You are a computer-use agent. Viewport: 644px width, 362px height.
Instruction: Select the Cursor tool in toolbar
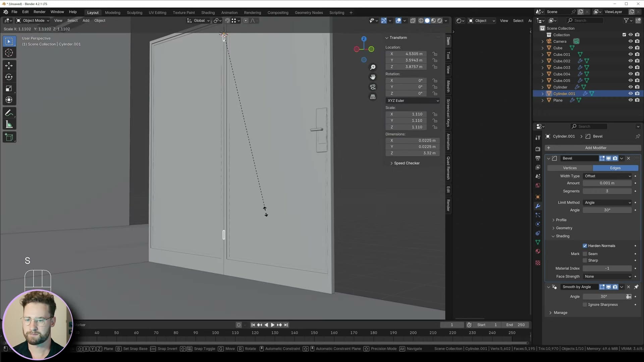[9, 53]
